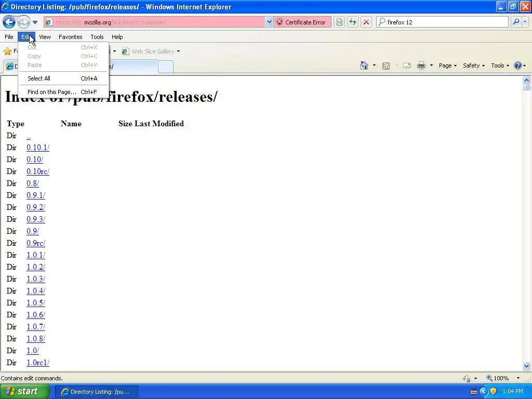Viewport: 532px width, 399px height.
Task: Open the Windows start button
Action: [25, 392]
